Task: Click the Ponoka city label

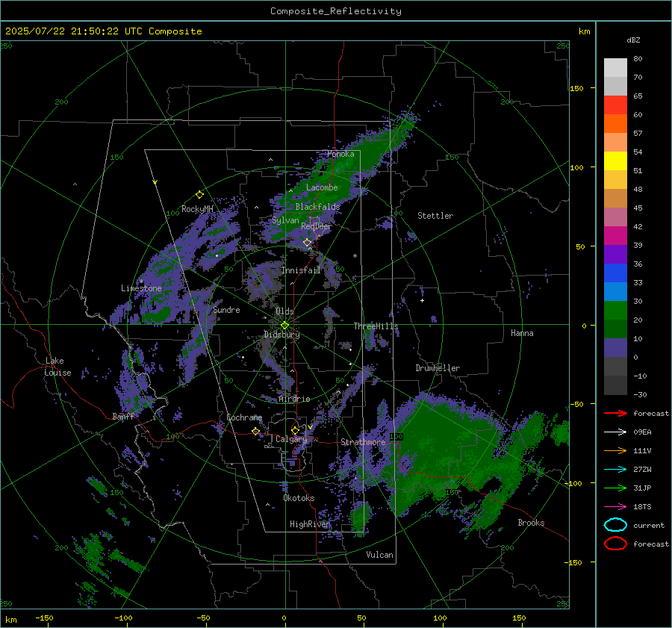Action: pyautogui.click(x=340, y=154)
